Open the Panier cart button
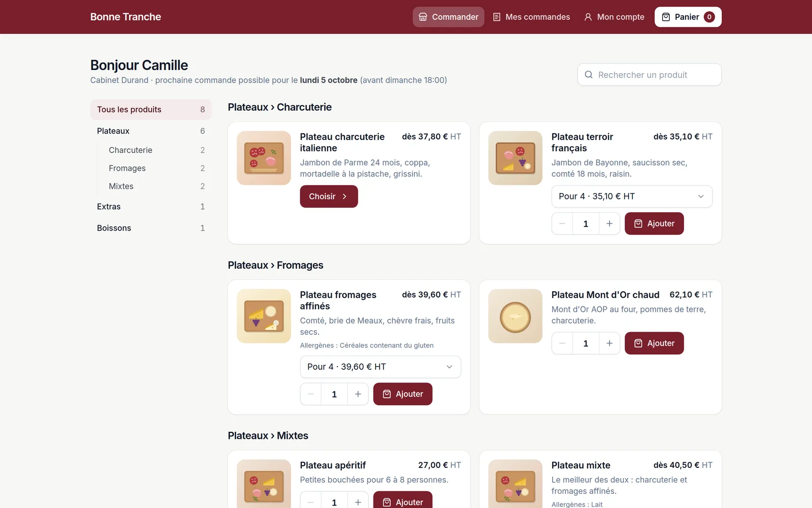The width and height of the screenshot is (812, 508). pyautogui.click(x=688, y=17)
